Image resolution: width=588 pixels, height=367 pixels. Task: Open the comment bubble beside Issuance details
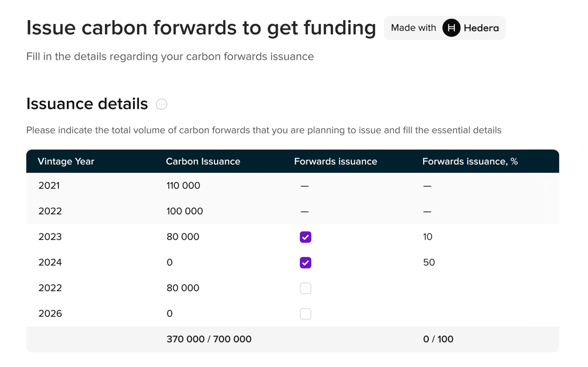[161, 104]
